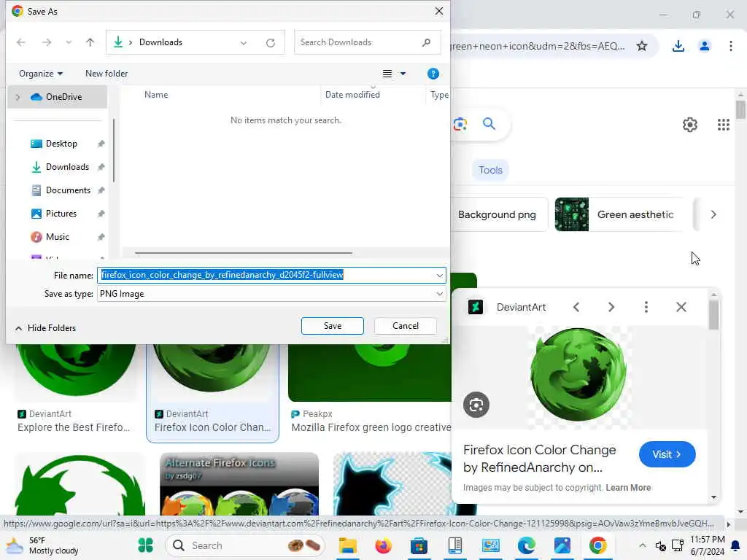Screen dimensions: 747x560
Task: Change the view layout icon
Action: pyautogui.click(x=387, y=74)
